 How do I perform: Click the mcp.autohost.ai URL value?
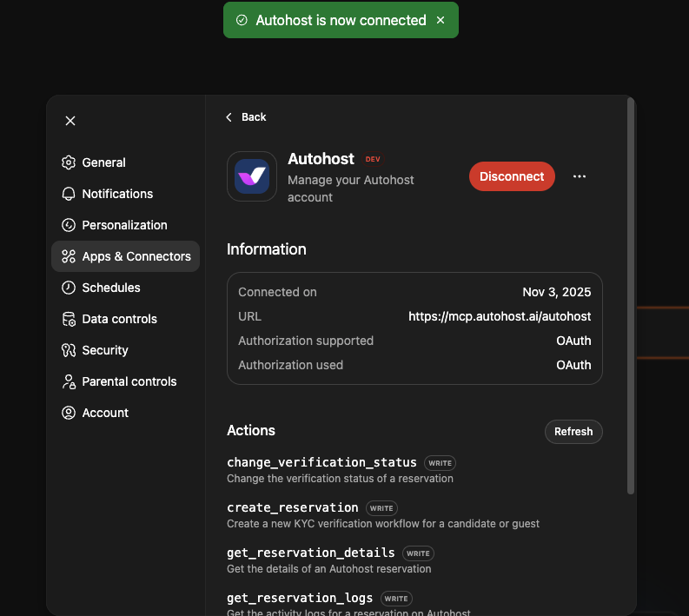[x=500, y=316]
